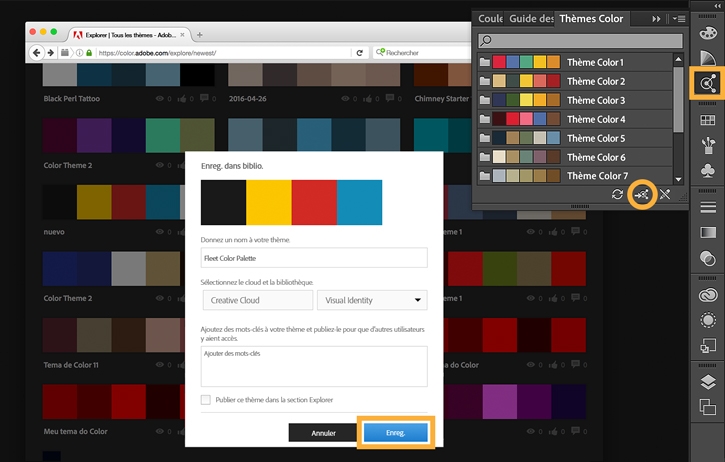Expand panel tabs with double-arrow button

coord(656,19)
